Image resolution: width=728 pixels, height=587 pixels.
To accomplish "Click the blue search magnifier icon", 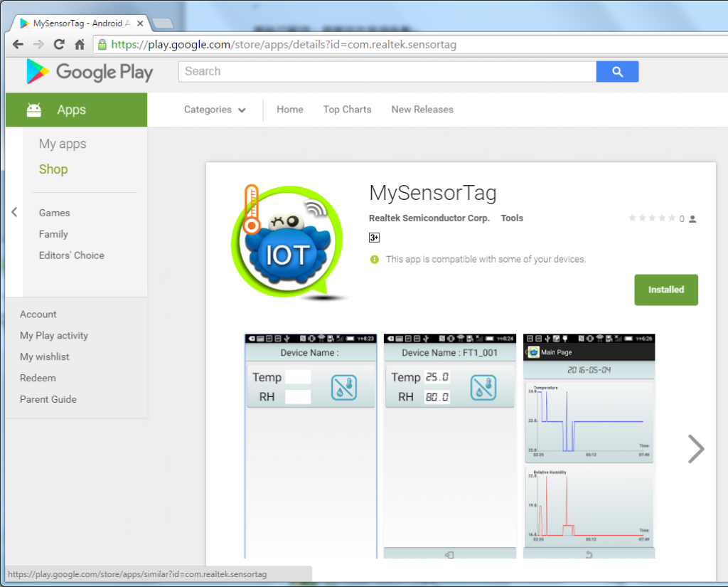I will (616, 71).
